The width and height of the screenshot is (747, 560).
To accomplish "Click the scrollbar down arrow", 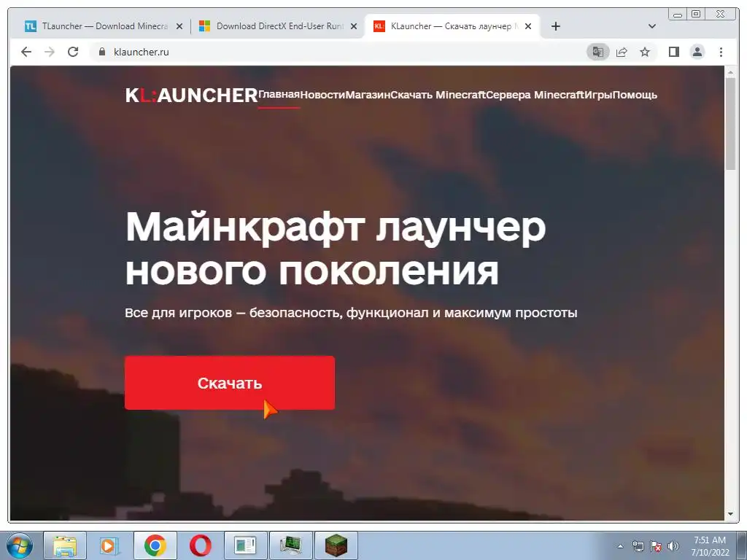I will click(730, 514).
